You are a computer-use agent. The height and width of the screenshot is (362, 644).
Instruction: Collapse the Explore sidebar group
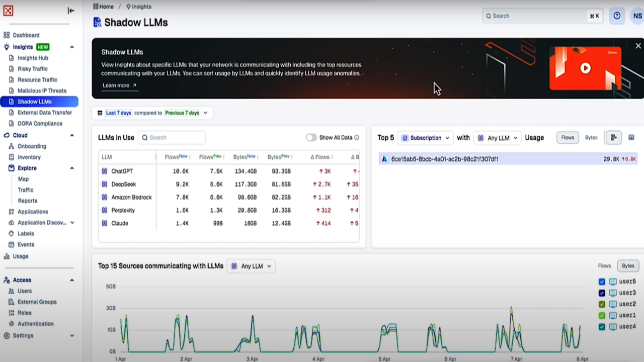click(x=72, y=168)
